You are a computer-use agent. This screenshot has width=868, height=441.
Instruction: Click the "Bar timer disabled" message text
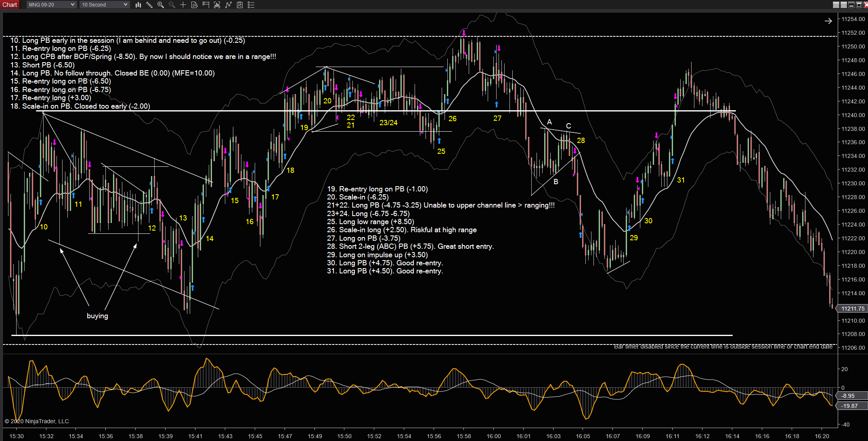[723, 346]
